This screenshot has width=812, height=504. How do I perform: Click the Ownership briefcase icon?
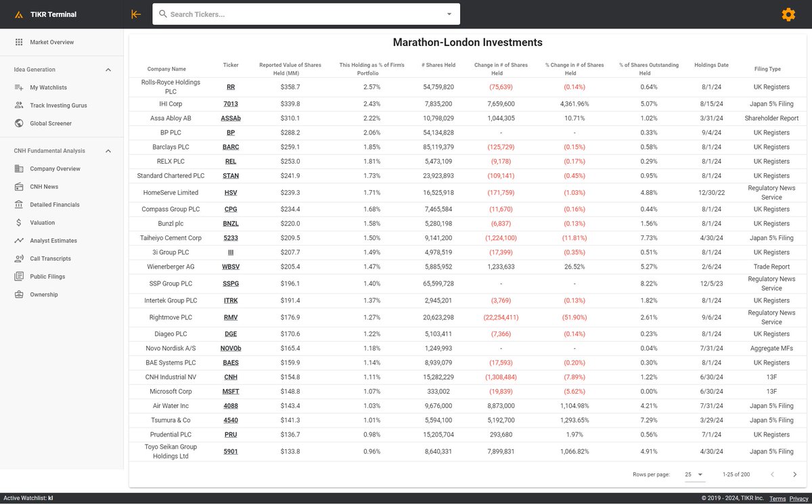pos(19,294)
